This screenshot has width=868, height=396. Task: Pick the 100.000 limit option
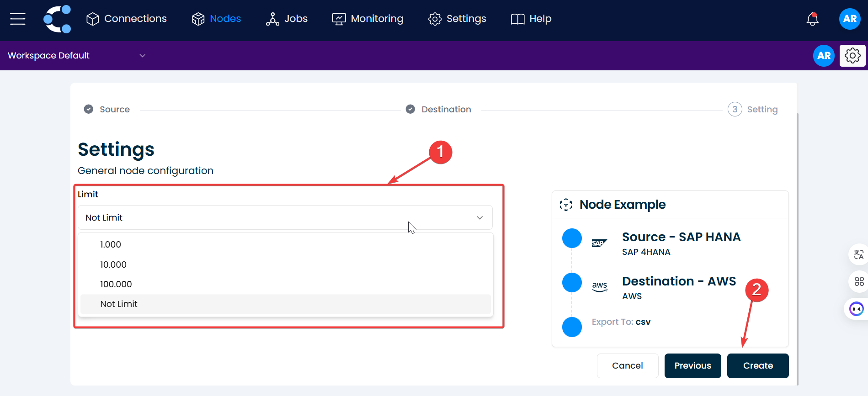point(116,285)
